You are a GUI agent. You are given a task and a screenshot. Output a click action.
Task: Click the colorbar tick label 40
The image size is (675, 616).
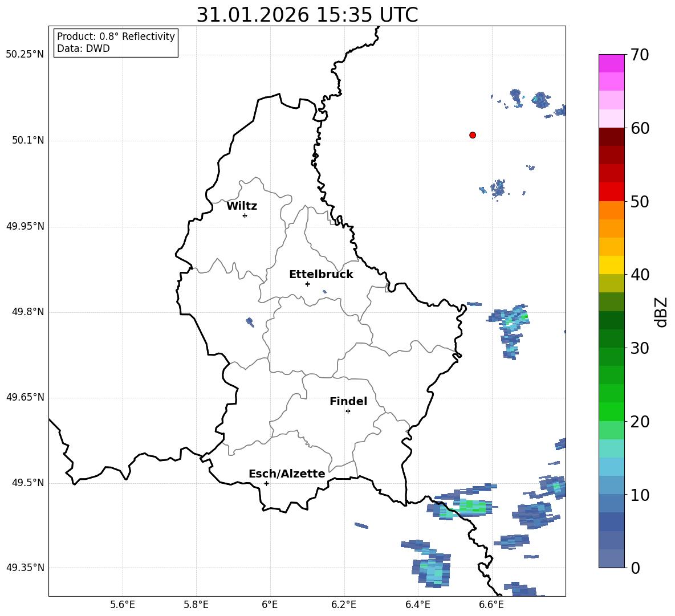click(640, 275)
